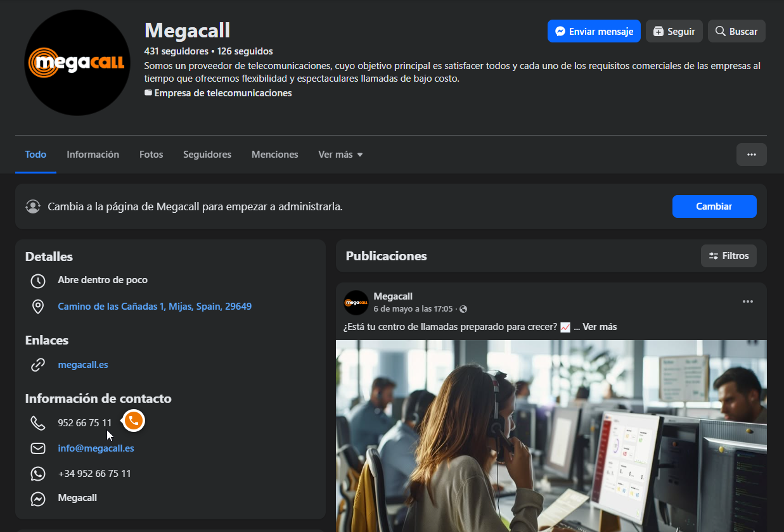Viewport: 784px width, 532px height.
Task: Click 126 seguidos following count
Action: (245, 51)
